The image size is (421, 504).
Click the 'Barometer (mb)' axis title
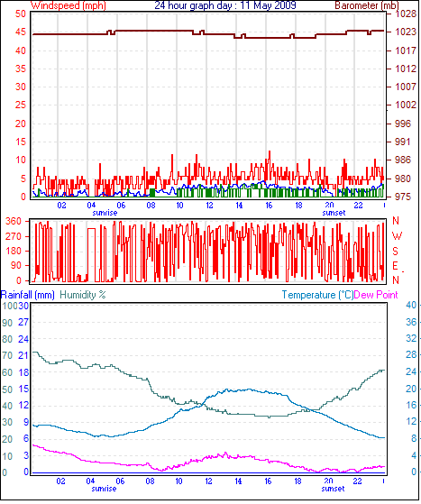point(367,5)
